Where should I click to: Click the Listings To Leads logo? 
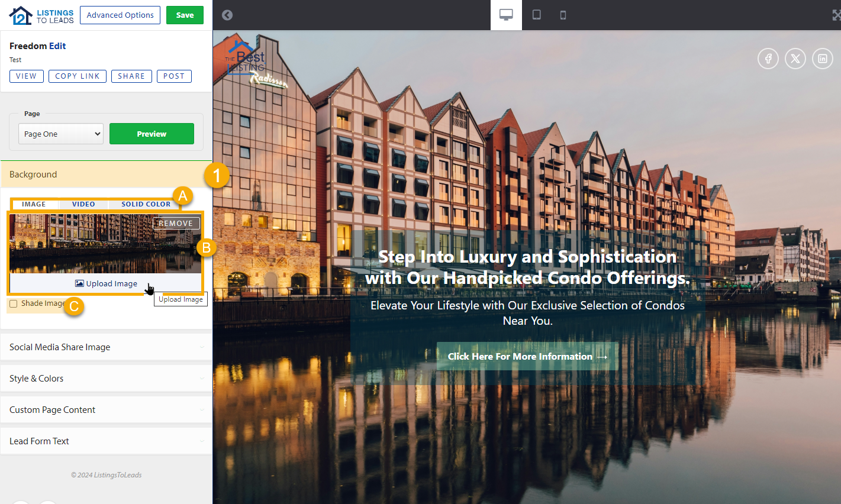tap(41, 15)
